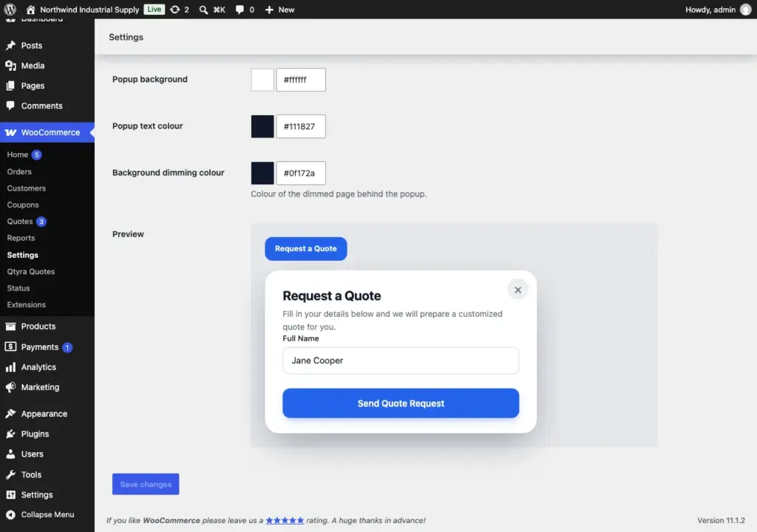The width and height of the screenshot is (757, 532).
Task: Open the Extensions submenu item
Action: [26, 304]
